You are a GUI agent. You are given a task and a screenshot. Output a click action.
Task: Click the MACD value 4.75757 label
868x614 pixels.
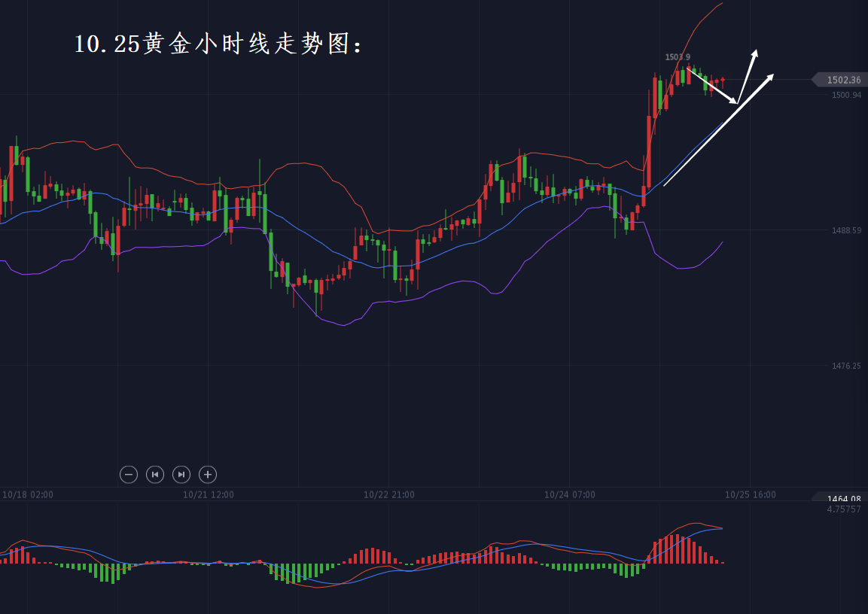(843, 509)
